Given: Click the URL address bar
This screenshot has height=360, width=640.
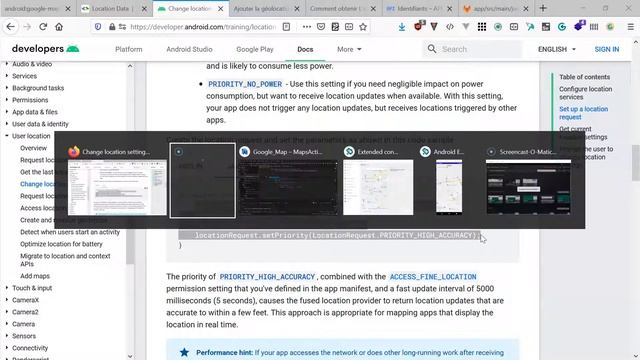Looking at the screenshot, I should tap(203, 27).
